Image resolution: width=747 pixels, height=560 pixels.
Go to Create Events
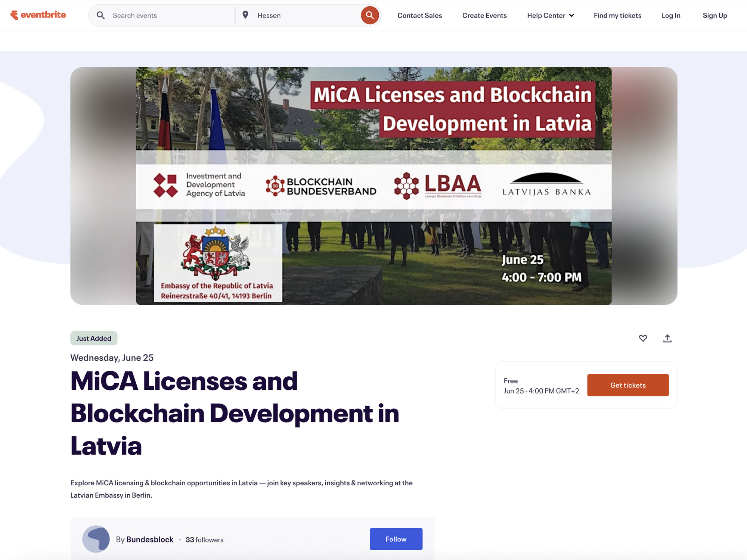484,15
